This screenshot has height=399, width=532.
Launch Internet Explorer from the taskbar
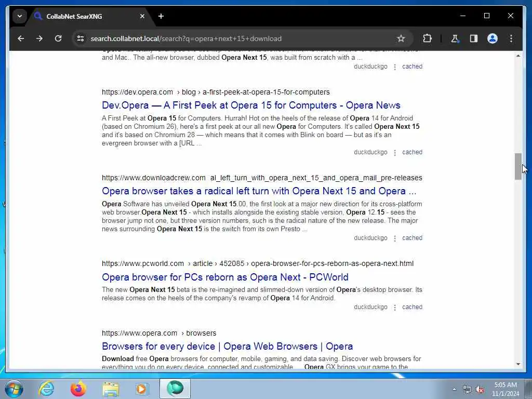[46, 389]
